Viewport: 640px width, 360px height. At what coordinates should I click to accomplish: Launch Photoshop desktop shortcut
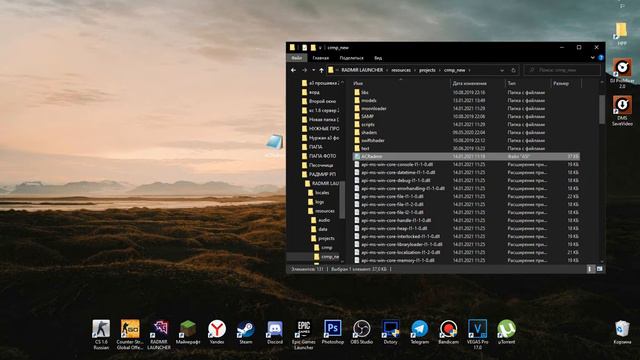333,332
